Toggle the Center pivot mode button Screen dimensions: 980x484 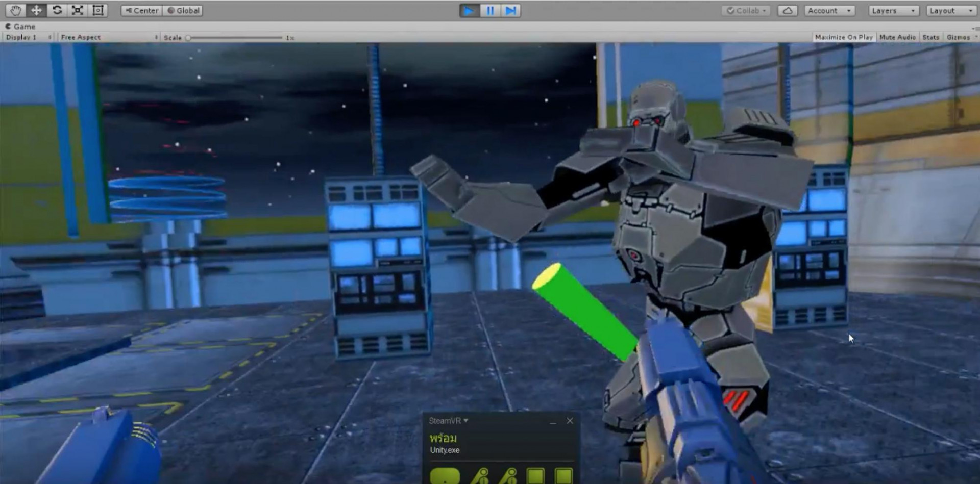(x=141, y=11)
